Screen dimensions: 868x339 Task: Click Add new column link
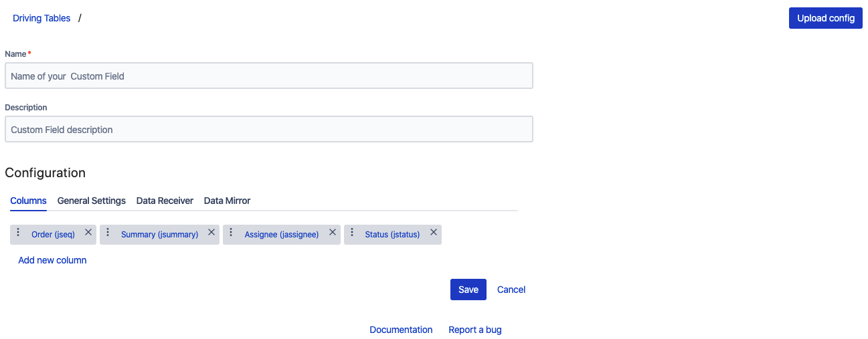52,260
